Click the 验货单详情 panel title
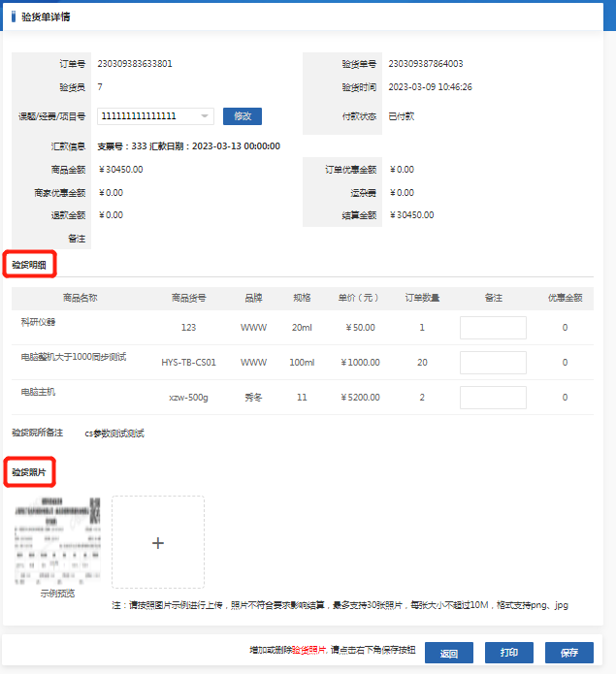 coord(46,16)
